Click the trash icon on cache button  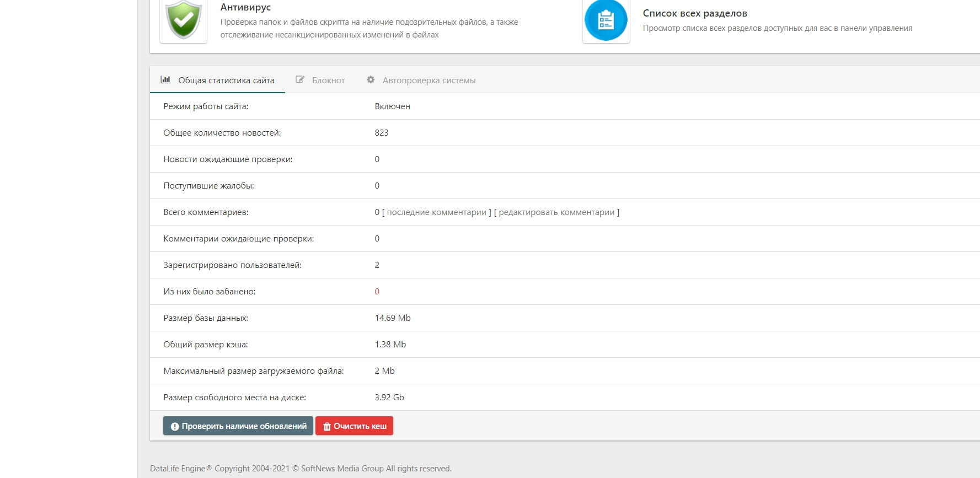326,426
